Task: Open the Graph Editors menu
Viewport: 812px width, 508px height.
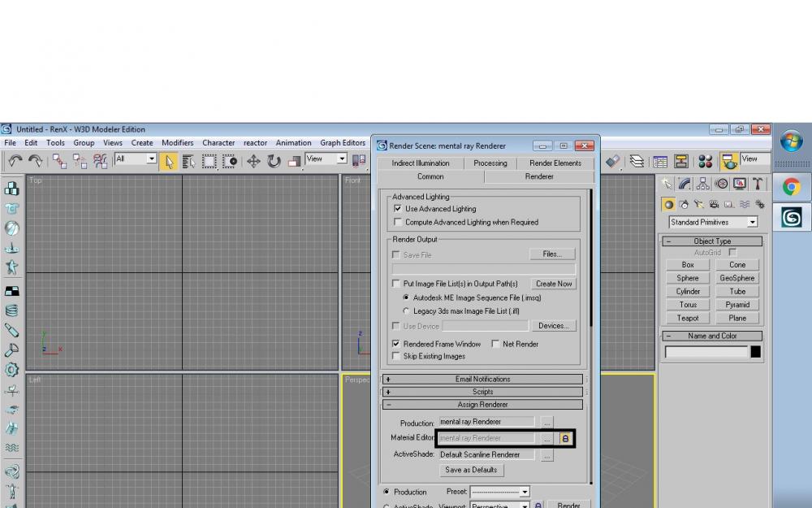Action: (x=343, y=142)
